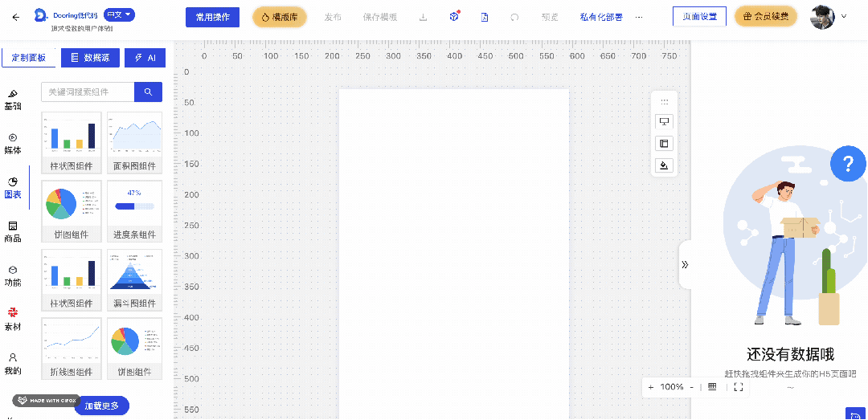The width and height of the screenshot is (868, 420).
Task: Click the download icon in the toolbar
Action: point(424,17)
